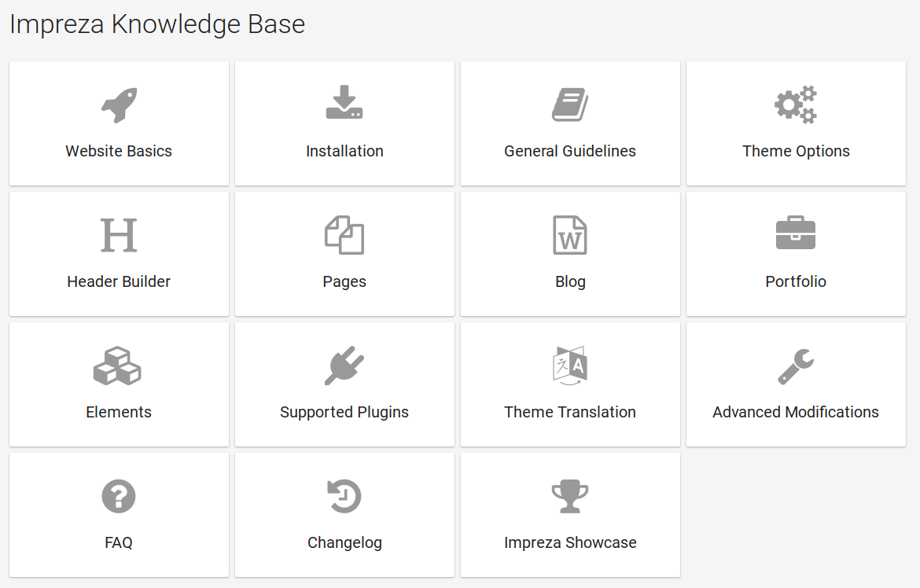The height and width of the screenshot is (588, 920).
Task: Click the briefcase icon for Portfolio
Action: (x=796, y=233)
